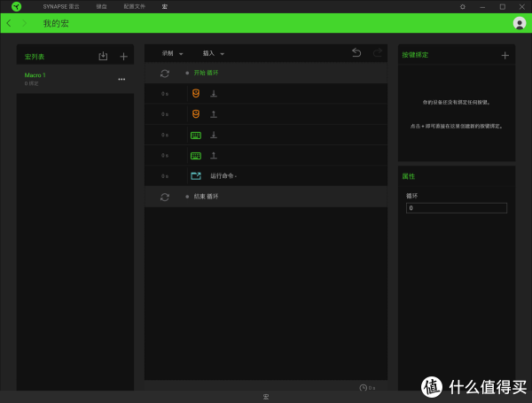The image size is (532, 403).
Task: Expand the 录制 (Record) dropdown
Action: [x=170, y=53]
